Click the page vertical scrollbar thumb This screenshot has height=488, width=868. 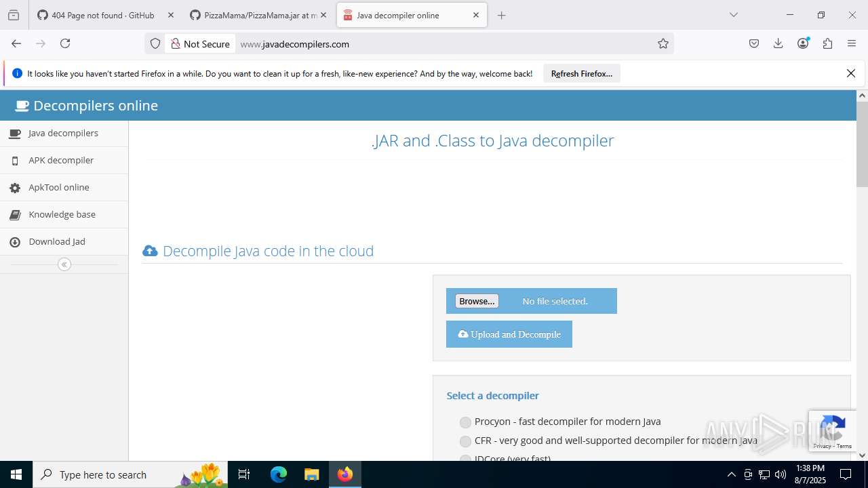click(x=862, y=144)
